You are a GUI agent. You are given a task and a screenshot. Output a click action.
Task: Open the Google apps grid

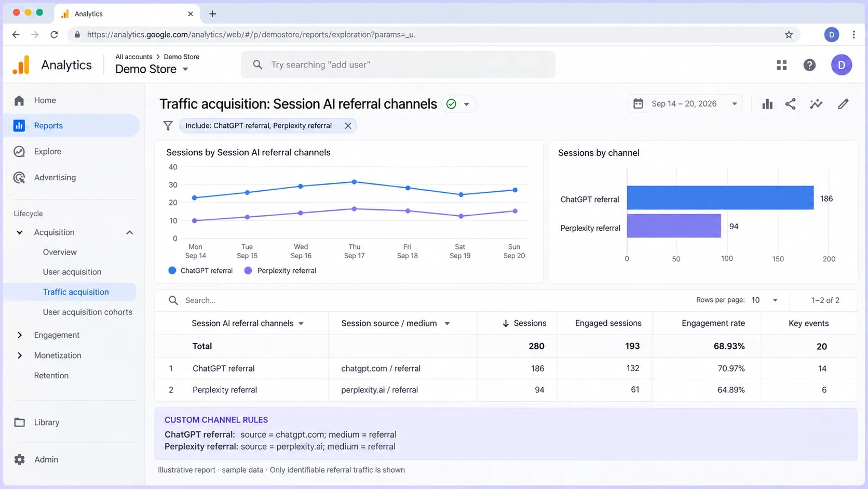781,65
